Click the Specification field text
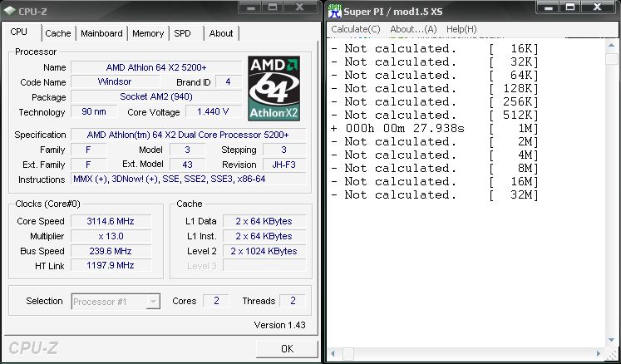Image resolution: width=621 pixels, height=364 pixels. (188, 135)
